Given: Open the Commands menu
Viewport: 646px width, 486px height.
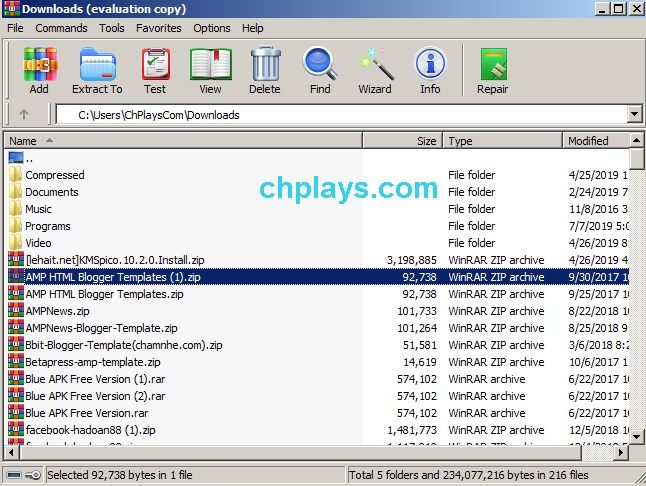Looking at the screenshot, I should coord(61,28).
